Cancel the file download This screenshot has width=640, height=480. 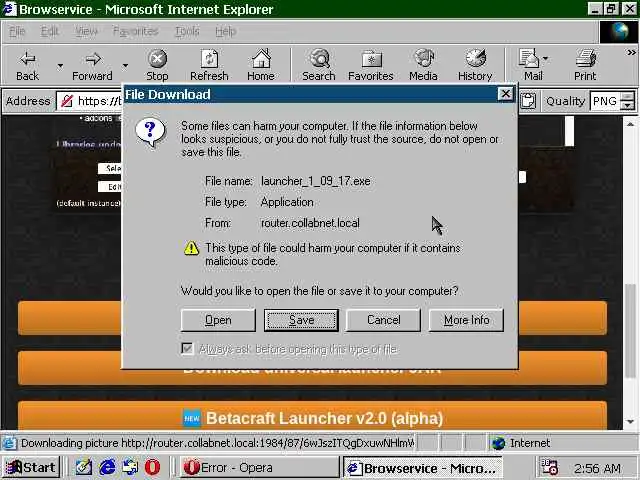383,320
